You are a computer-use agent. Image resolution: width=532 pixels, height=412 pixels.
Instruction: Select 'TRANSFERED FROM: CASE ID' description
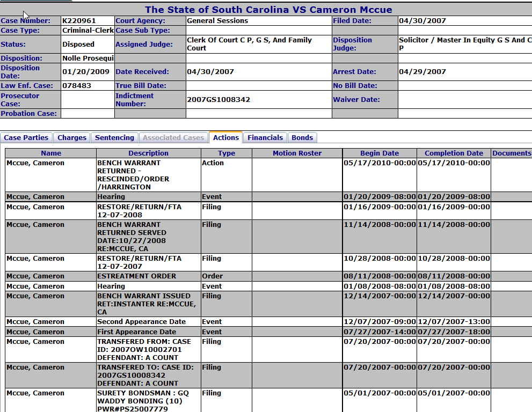(144, 349)
